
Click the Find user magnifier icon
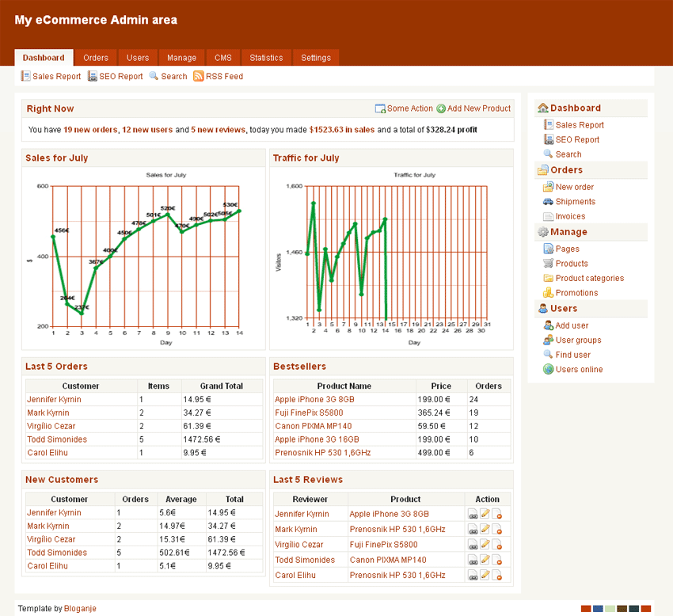pos(548,355)
